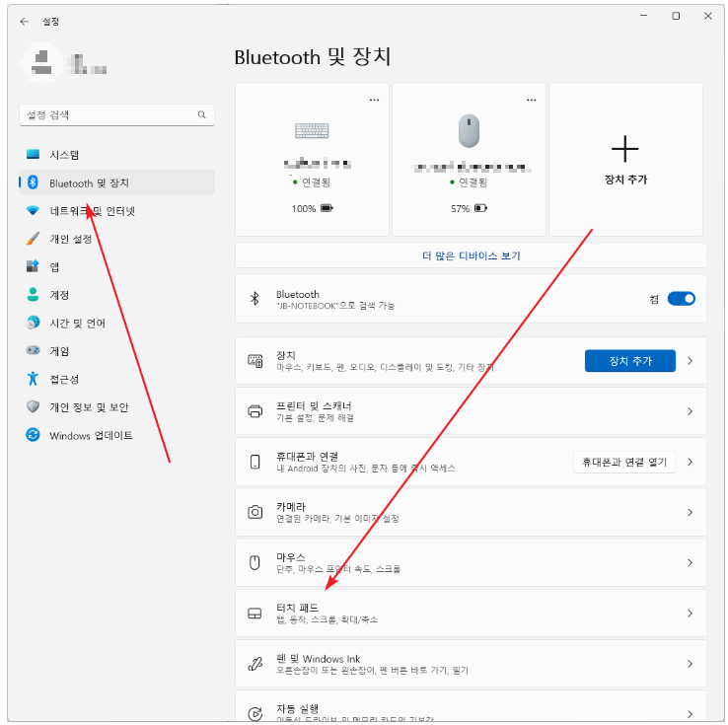Click the Accessibility figure icon
The image size is (728, 725).
pyautogui.click(x=33, y=378)
